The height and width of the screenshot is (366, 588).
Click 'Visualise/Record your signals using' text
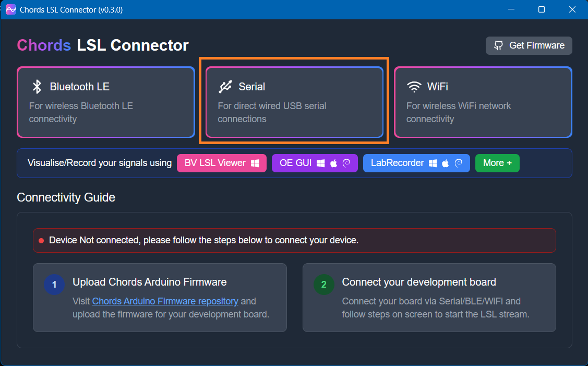tap(100, 163)
